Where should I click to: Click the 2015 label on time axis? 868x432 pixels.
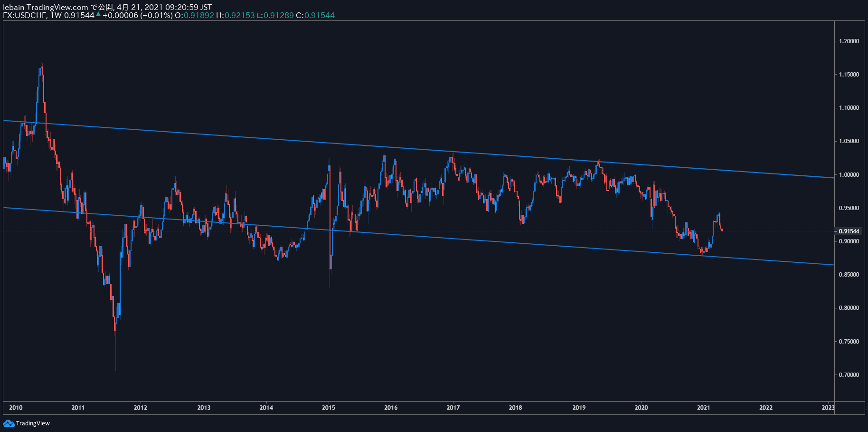[329, 407]
